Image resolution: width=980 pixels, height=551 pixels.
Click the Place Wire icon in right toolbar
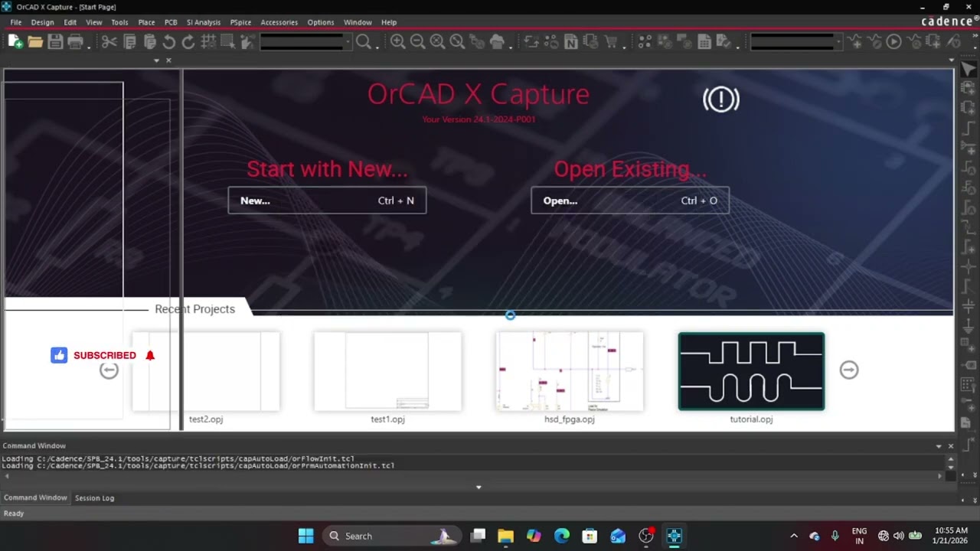968,129
